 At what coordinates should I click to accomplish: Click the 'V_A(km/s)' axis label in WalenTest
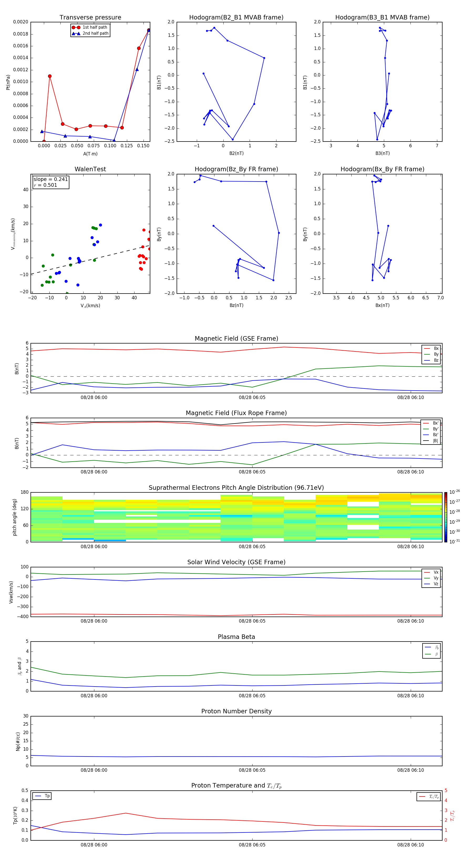pyautogui.click(x=90, y=306)
